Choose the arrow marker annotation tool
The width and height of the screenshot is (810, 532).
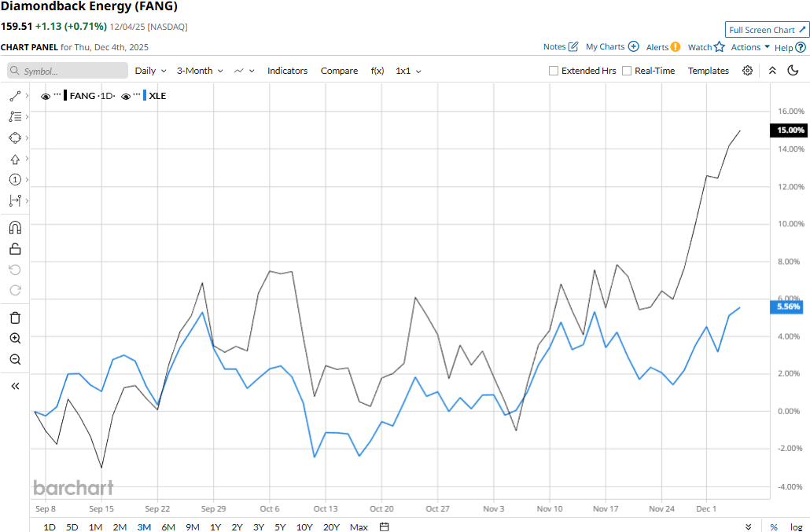click(15, 159)
